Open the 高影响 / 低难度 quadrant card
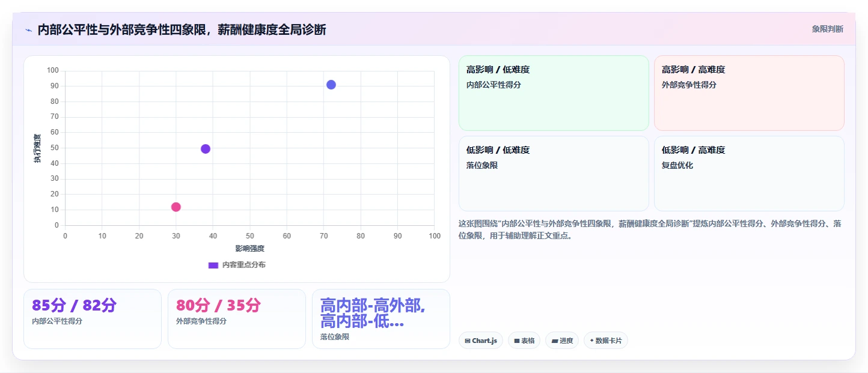Screen dimensions: 868x373 (x=554, y=93)
